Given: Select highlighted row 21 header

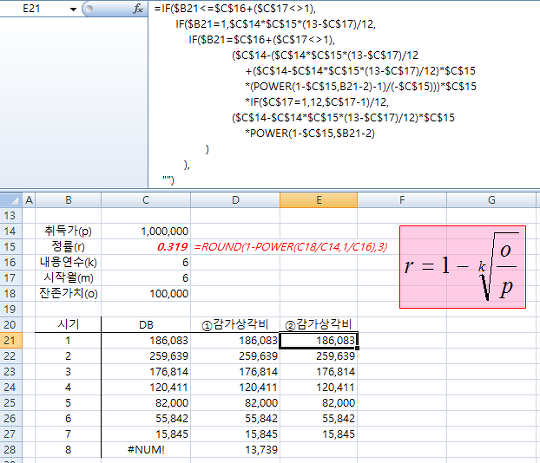Looking at the screenshot, I should [11, 340].
